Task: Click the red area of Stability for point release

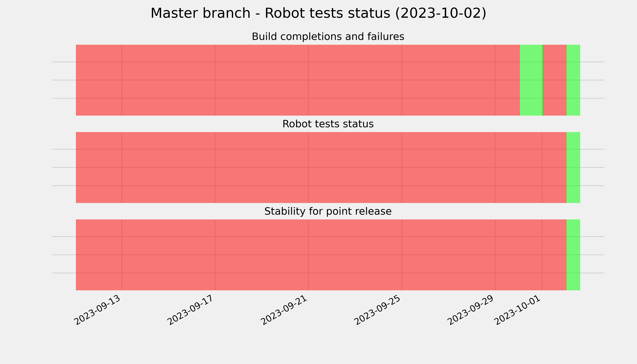Action: [x=321, y=255]
